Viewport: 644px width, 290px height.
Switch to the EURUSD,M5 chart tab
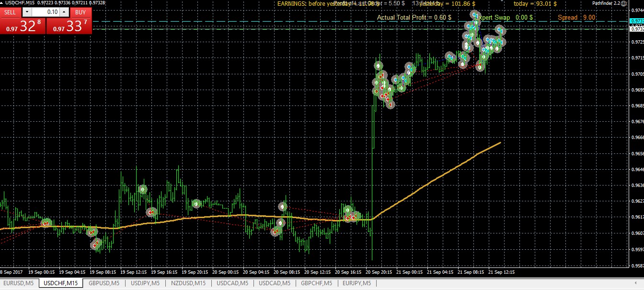(x=19, y=283)
